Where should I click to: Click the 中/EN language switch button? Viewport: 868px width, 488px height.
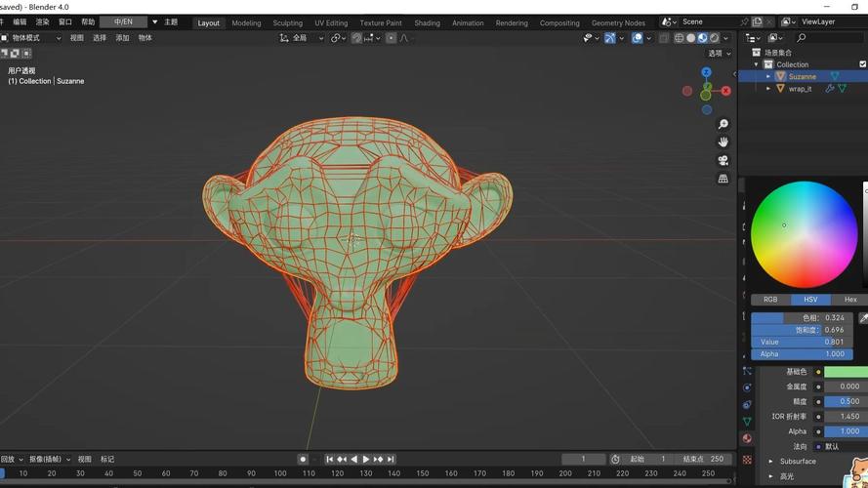pyautogui.click(x=123, y=21)
